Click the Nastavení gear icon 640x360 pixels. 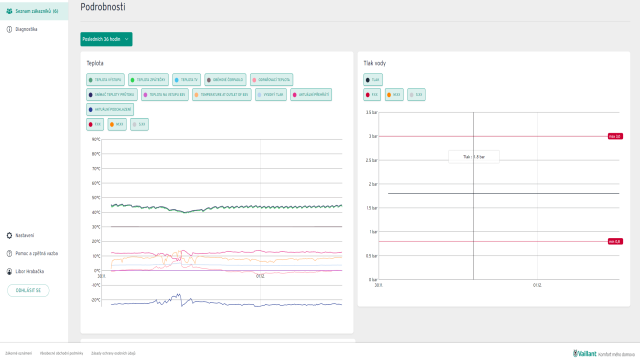coord(9,236)
